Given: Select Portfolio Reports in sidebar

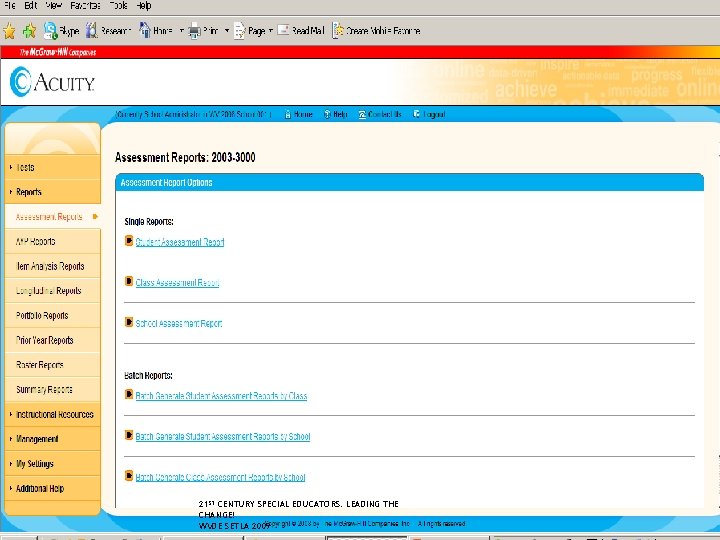Looking at the screenshot, I should pyautogui.click(x=53, y=315).
